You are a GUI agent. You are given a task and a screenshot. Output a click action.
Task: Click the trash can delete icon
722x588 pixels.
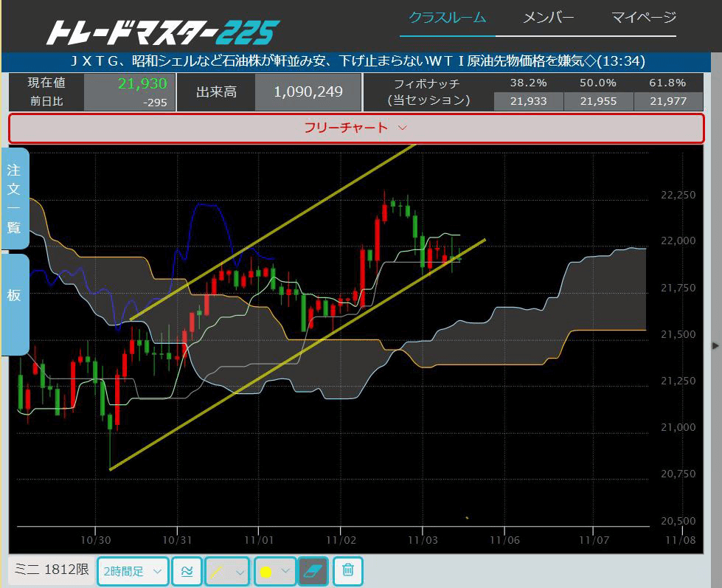pyautogui.click(x=348, y=571)
